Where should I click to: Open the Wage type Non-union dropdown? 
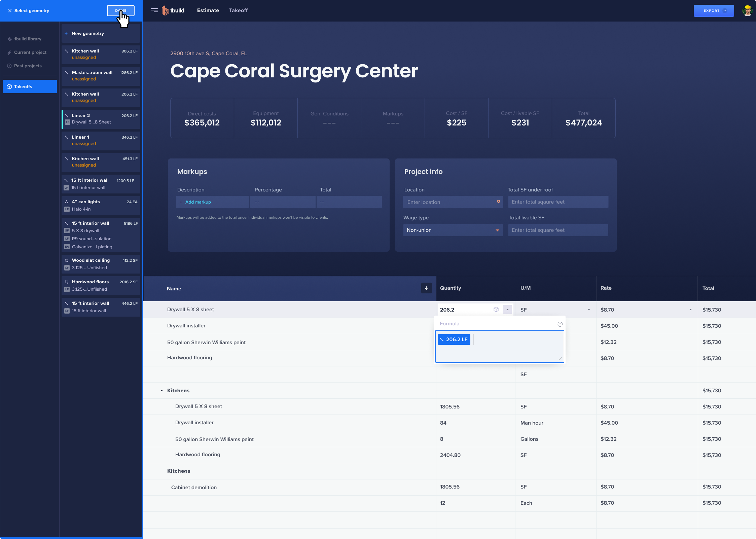[453, 230]
